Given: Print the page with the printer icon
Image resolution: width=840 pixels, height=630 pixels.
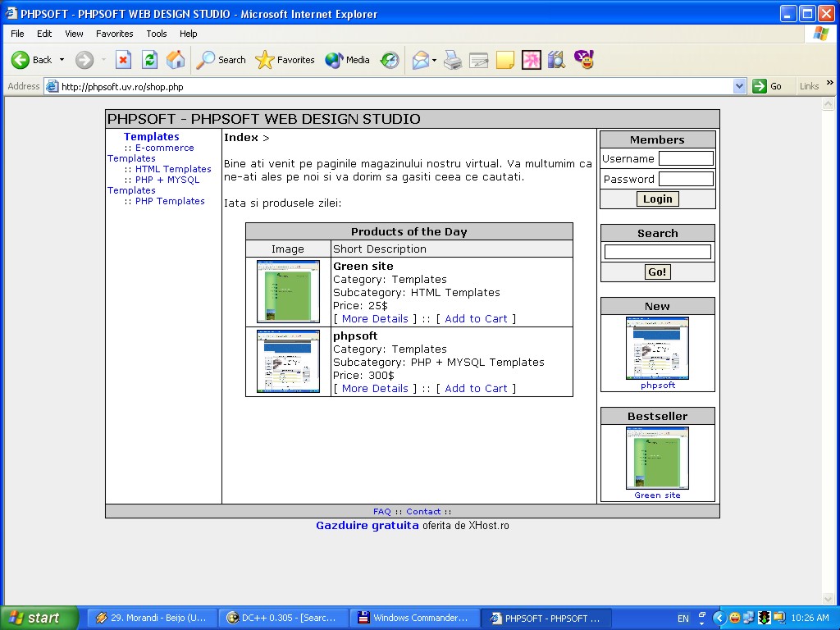Looking at the screenshot, I should coord(453,60).
